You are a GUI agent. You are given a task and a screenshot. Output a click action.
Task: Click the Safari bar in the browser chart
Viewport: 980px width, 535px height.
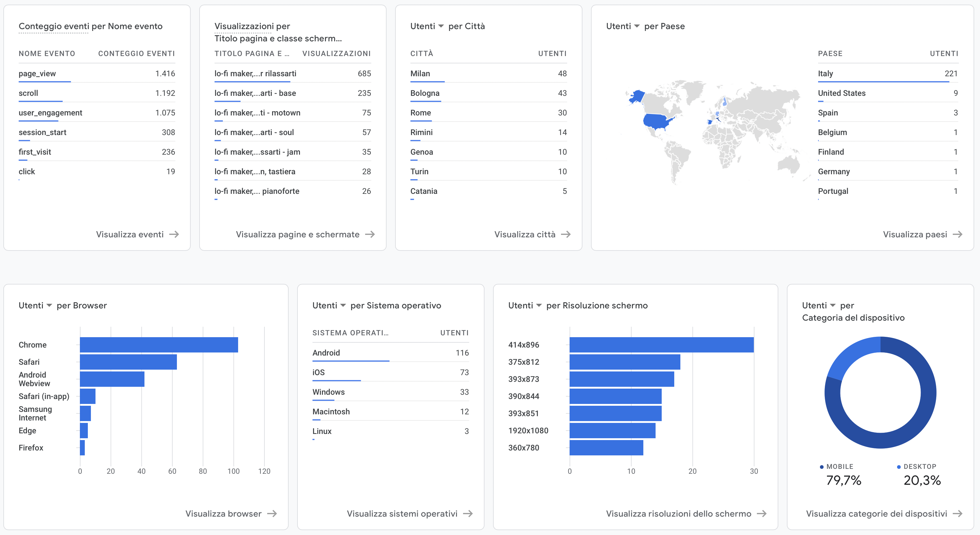[x=128, y=362]
